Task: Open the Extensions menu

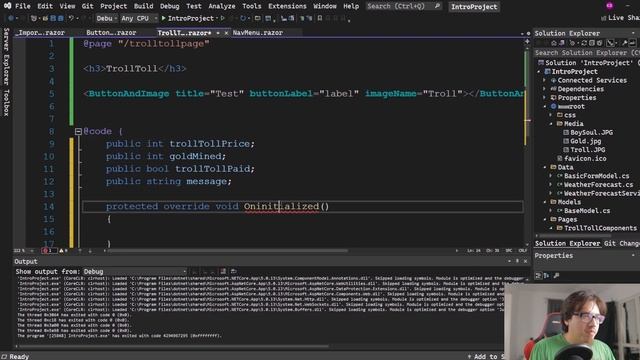Action: pos(287,6)
